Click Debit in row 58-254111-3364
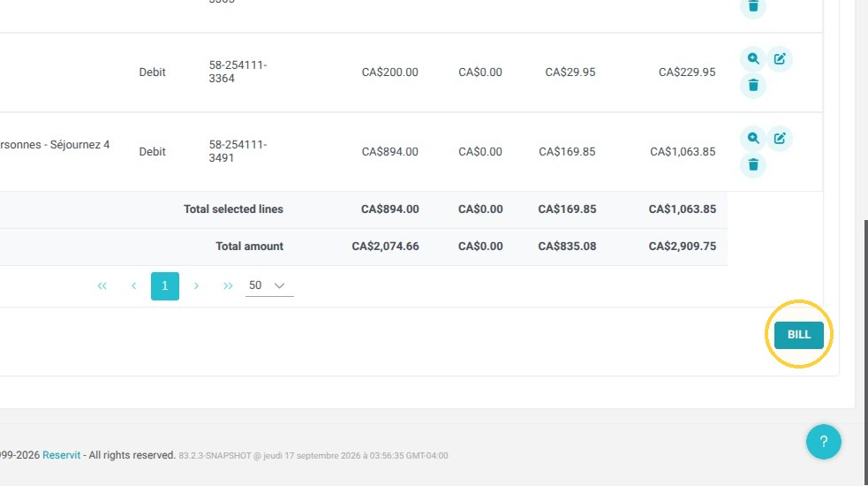The height and width of the screenshot is (486, 868). pyautogui.click(x=152, y=72)
